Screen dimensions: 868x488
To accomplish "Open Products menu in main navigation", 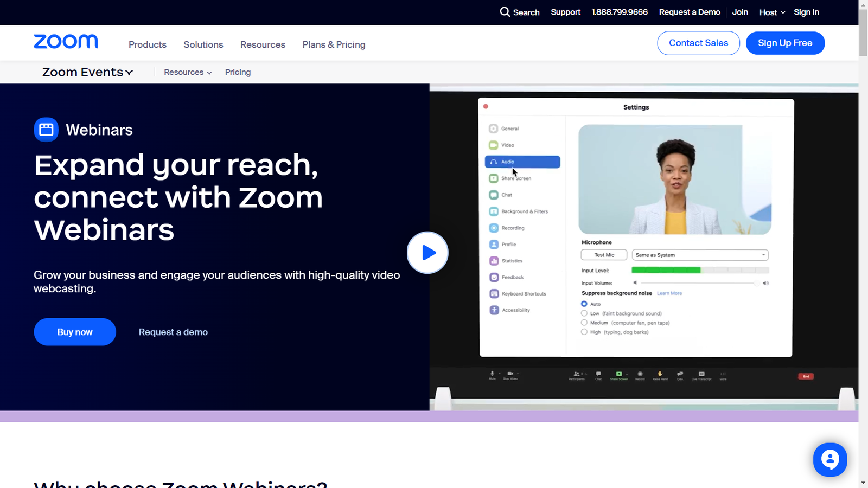I will (148, 44).
